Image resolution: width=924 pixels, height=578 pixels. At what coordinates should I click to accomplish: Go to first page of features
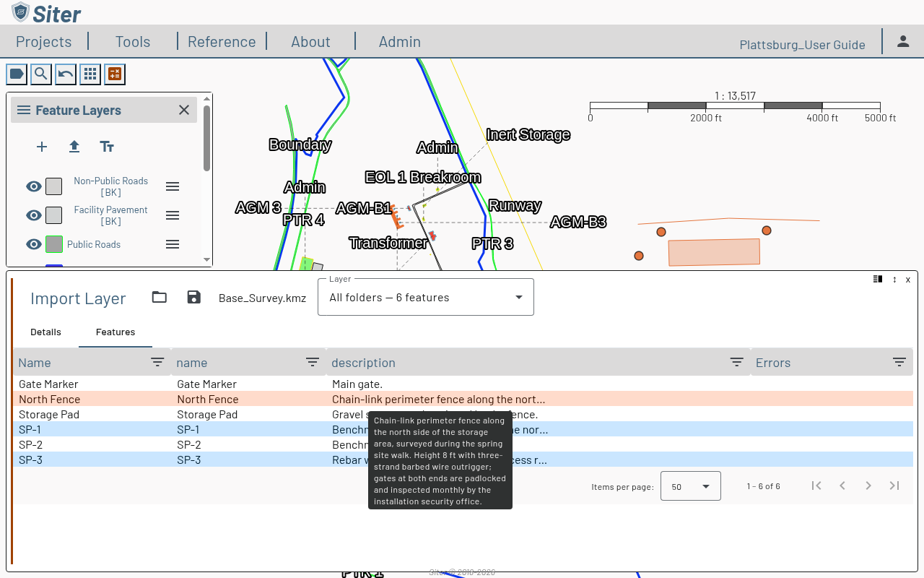click(816, 486)
